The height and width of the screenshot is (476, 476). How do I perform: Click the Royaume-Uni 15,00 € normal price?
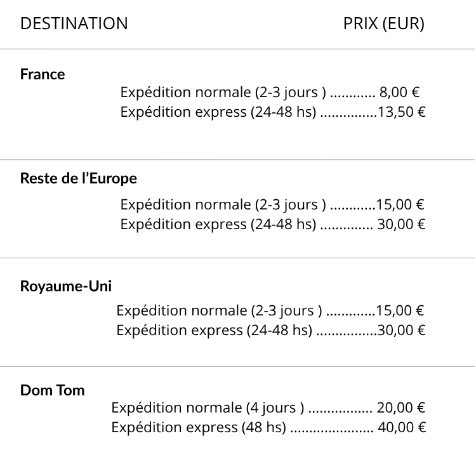coord(400,311)
